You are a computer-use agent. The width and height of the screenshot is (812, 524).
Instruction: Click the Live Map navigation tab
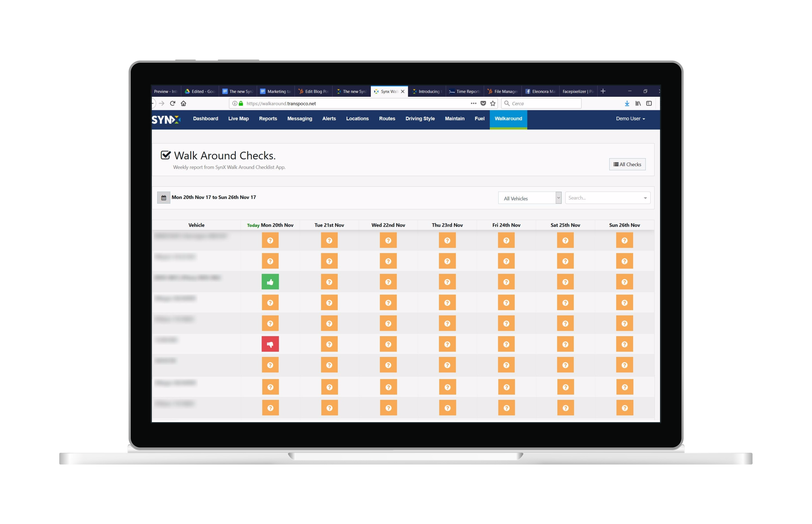(x=237, y=119)
